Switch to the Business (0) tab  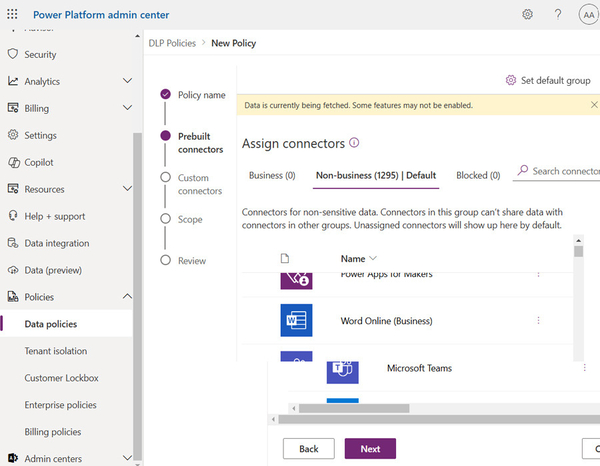click(x=272, y=175)
